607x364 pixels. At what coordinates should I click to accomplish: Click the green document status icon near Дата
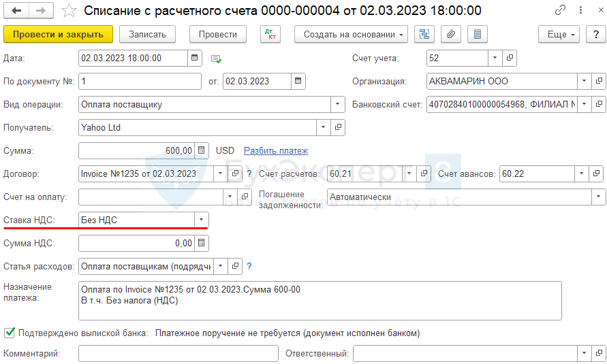(216, 59)
